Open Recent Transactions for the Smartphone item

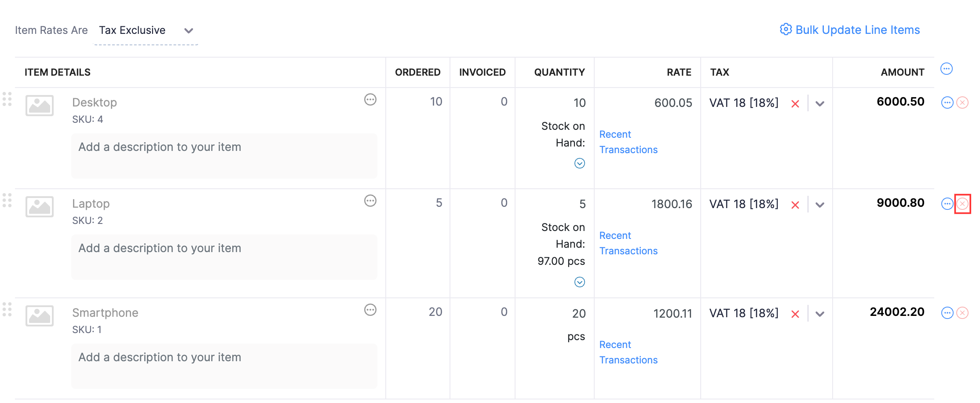click(x=628, y=352)
